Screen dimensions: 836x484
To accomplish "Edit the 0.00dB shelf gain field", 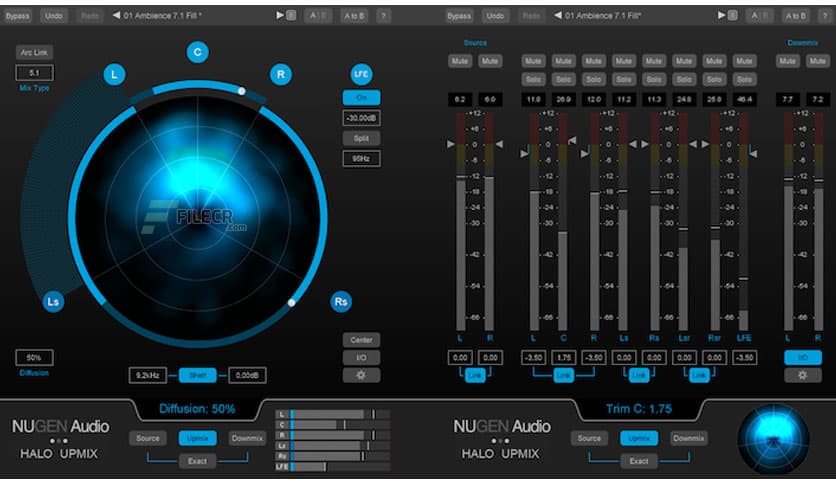I will (x=247, y=375).
